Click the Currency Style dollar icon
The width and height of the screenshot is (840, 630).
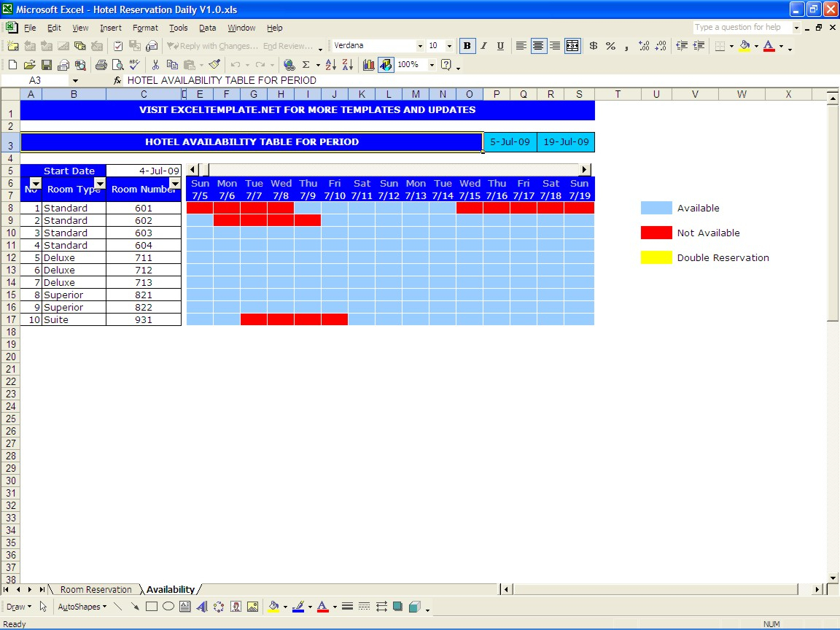click(593, 46)
